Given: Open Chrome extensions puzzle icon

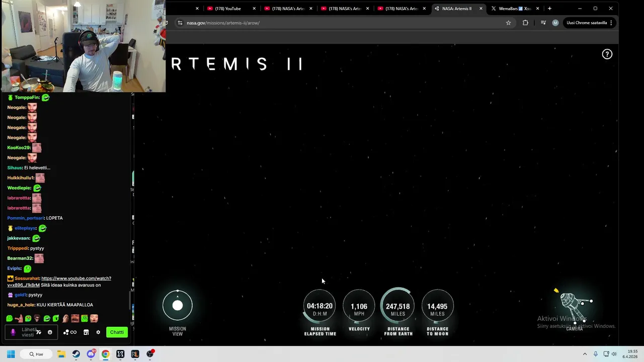Looking at the screenshot, I should coord(525,23).
